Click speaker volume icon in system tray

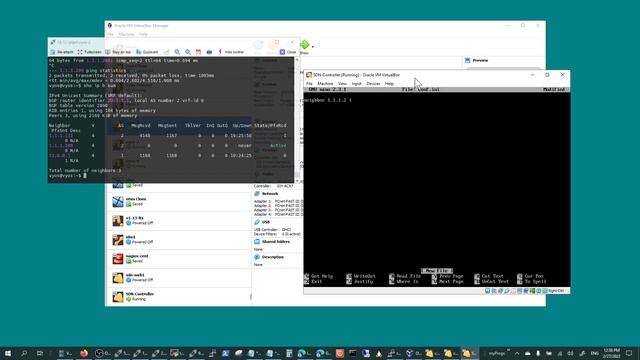pos(570,353)
